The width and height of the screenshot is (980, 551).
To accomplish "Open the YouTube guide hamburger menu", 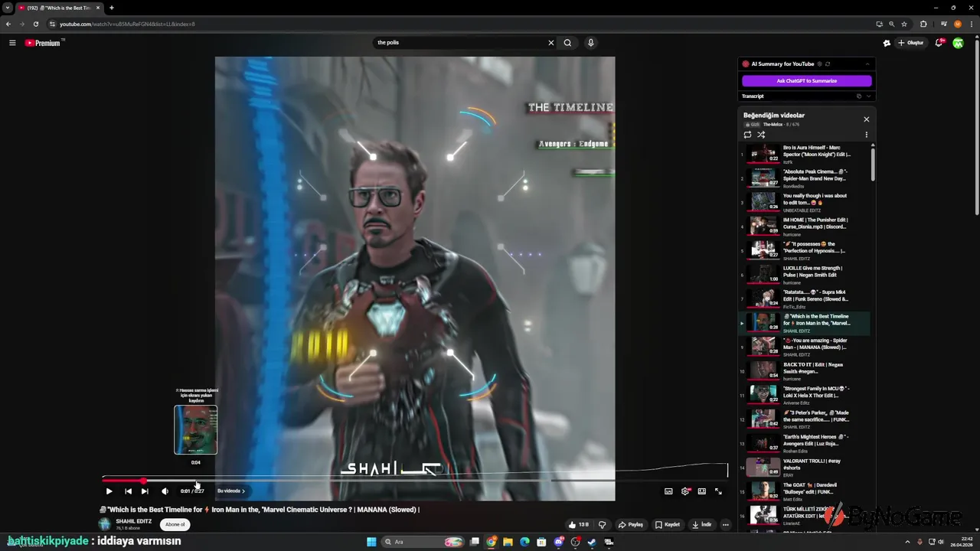I will coord(12,43).
